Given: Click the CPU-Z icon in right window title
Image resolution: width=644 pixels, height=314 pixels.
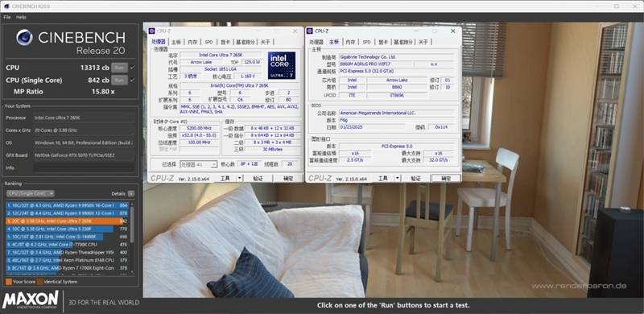Looking at the screenshot, I should click(x=310, y=31).
